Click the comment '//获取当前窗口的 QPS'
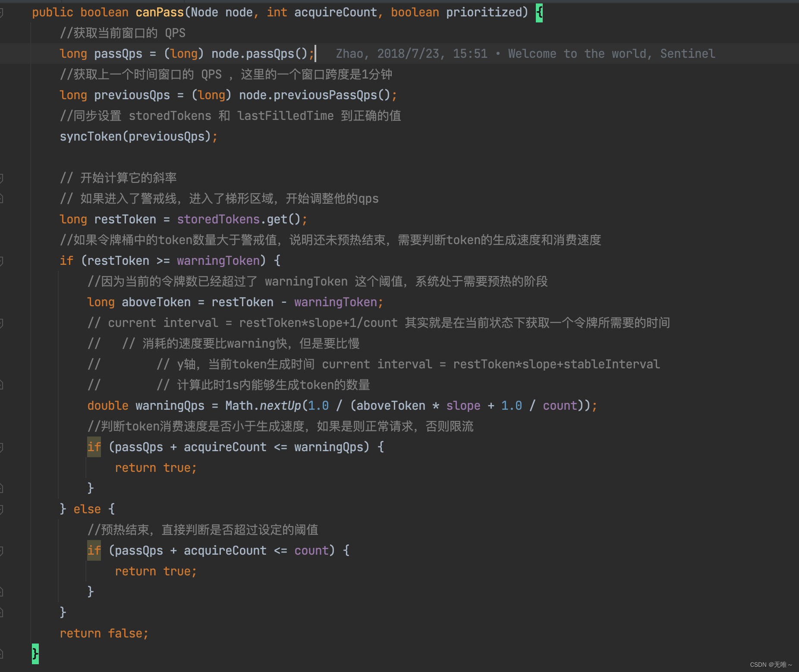The image size is (799, 672). coord(123,33)
